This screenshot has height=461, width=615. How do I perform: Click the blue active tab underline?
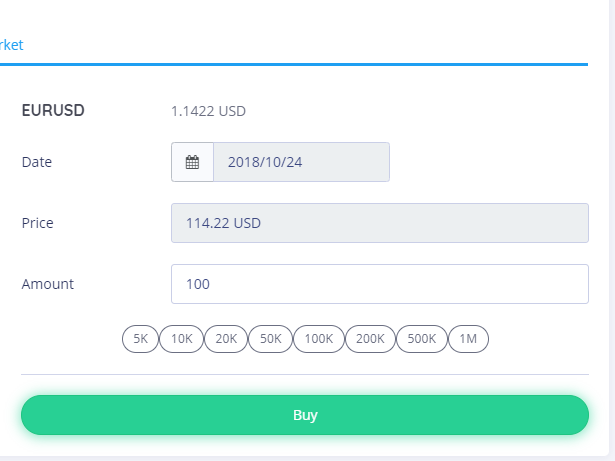tap(294, 64)
